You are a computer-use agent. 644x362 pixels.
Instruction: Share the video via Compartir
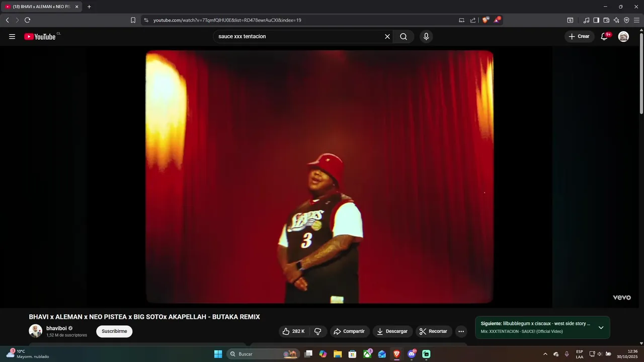(x=349, y=331)
